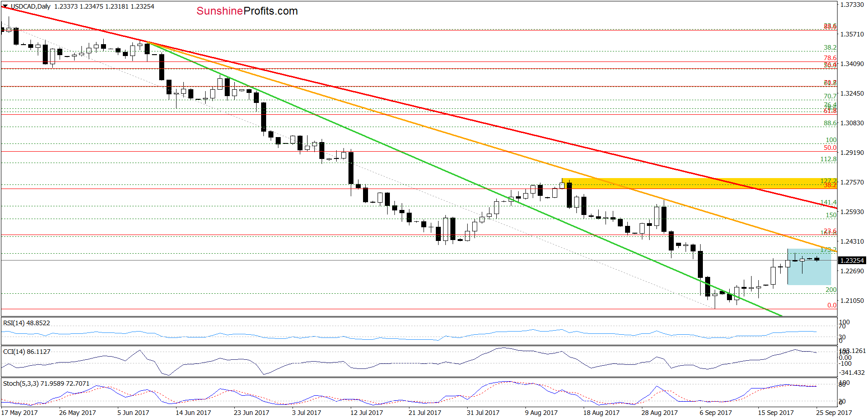Select the light blue consolidation rectangle
868x419 pixels.
tap(809, 267)
